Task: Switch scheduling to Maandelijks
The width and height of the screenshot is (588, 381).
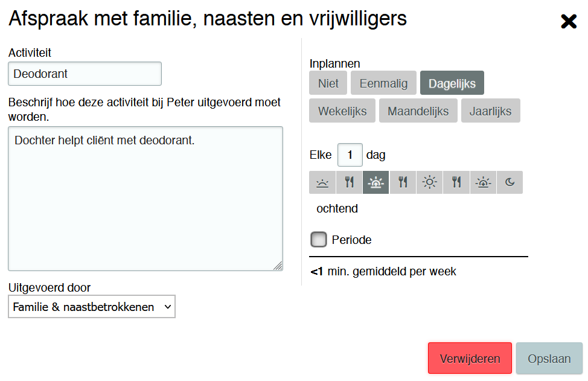Action: click(x=418, y=111)
